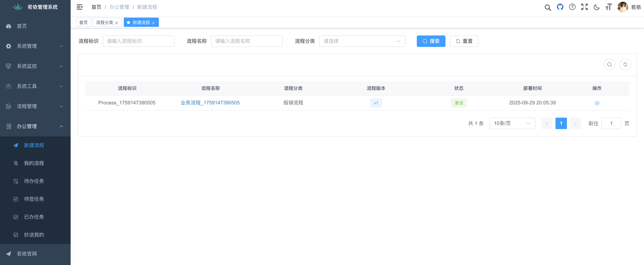The width and height of the screenshot is (644, 265).
Task: Toggle dark mode moon icon
Action: click(x=597, y=7)
